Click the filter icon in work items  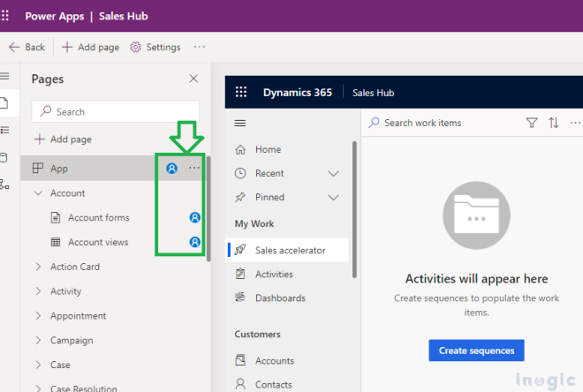pos(532,123)
